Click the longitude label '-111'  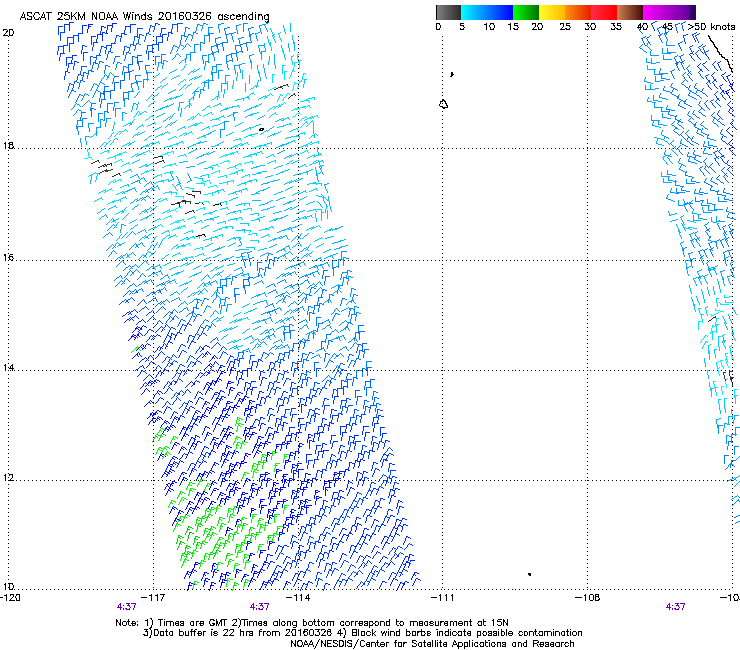[x=443, y=598]
